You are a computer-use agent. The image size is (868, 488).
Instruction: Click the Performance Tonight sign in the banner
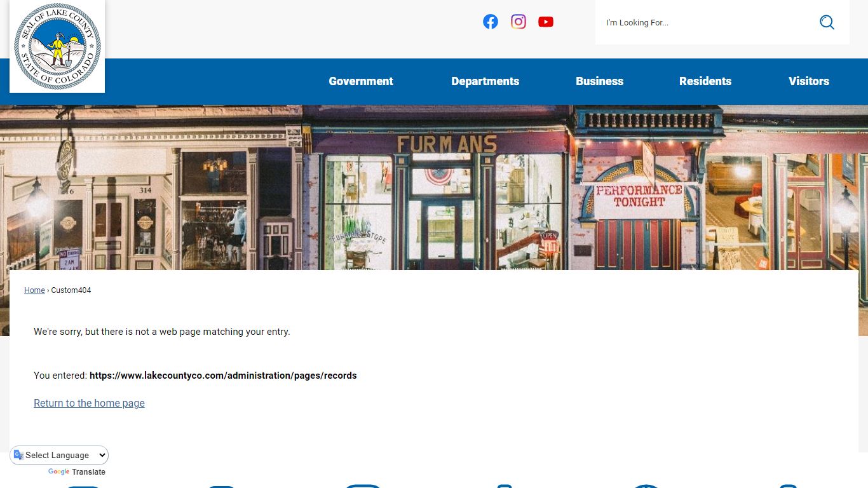click(x=639, y=196)
